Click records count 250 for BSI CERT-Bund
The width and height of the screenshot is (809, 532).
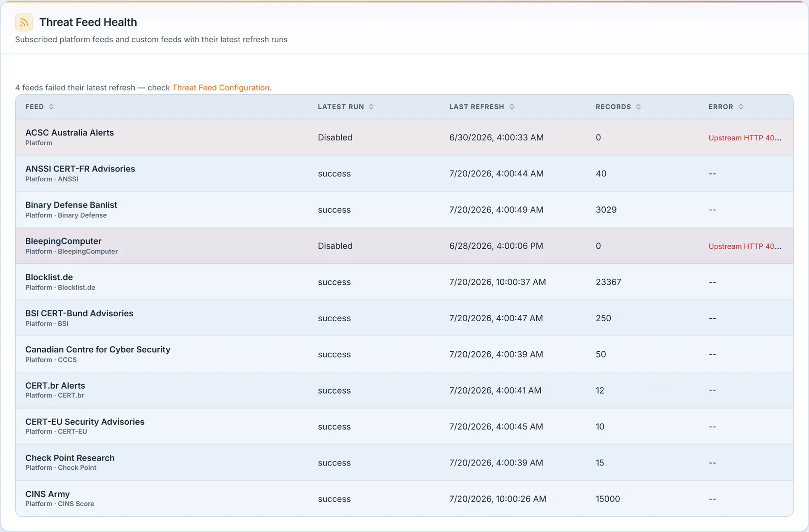pos(603,318)
